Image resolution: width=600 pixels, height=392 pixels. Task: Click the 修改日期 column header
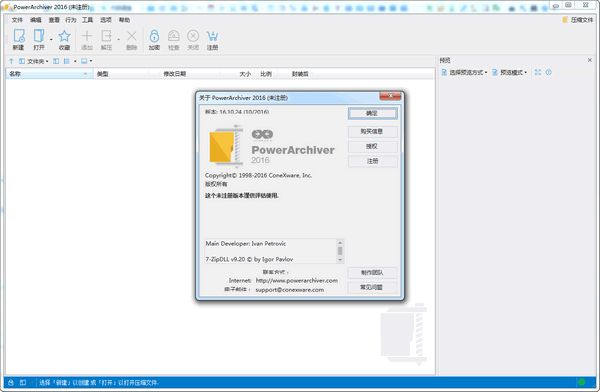[x=175, y=74]
